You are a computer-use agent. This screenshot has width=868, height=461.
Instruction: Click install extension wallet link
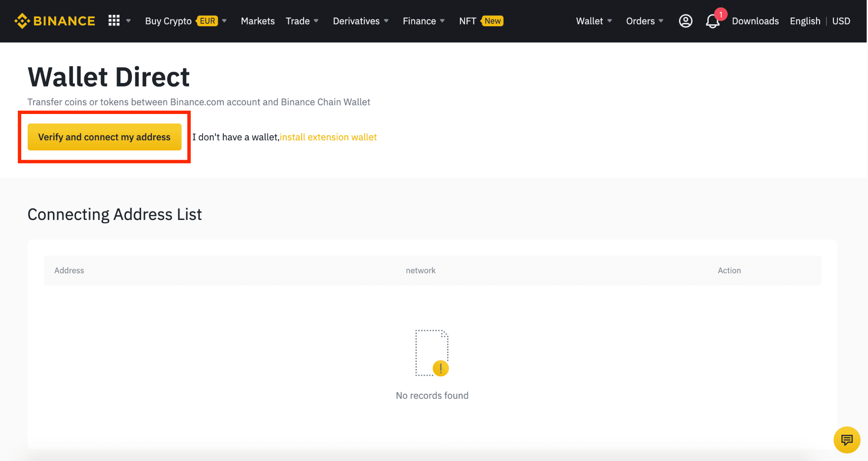pos(328,136)
